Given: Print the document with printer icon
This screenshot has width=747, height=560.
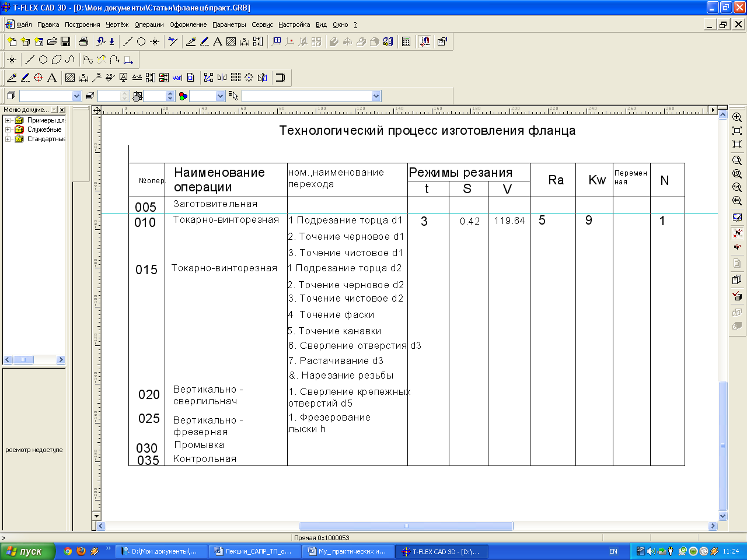Looking at the screenshot, I should coord(83,41).
